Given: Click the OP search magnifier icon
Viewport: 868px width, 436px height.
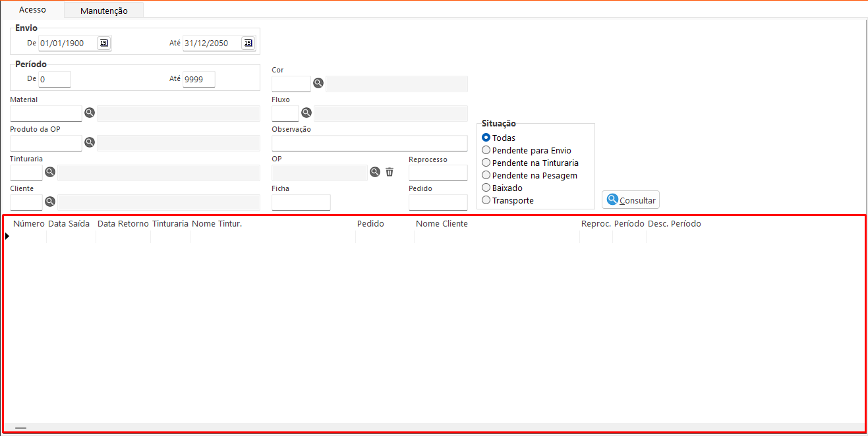Looking at the screenshot, I should click(375, 172).
